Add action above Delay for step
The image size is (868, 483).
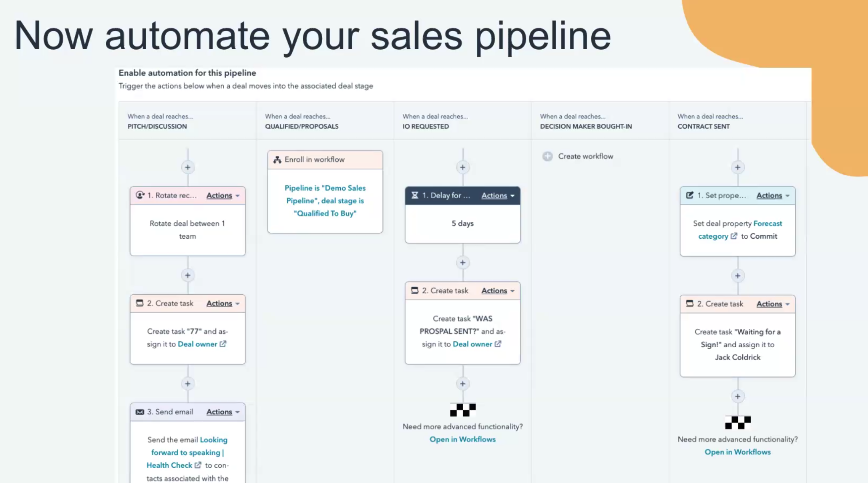(x=462, y=167)
